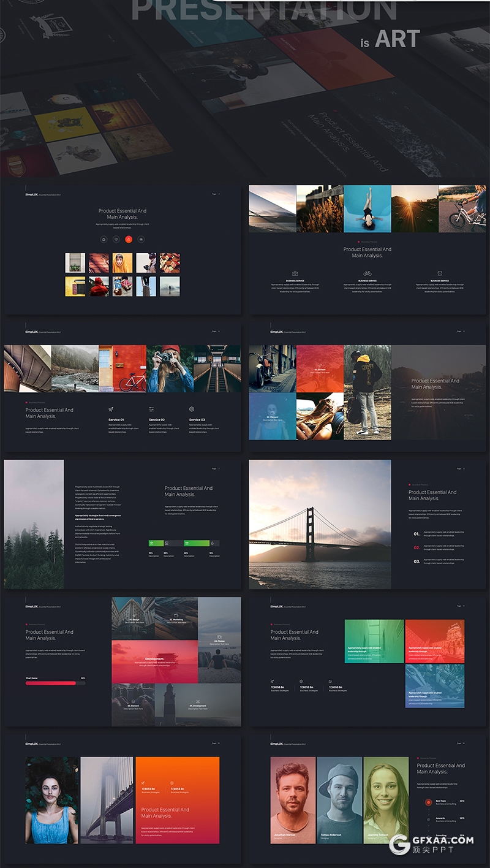Click the paper plane icon above Service 01

(x=111, y=409)
